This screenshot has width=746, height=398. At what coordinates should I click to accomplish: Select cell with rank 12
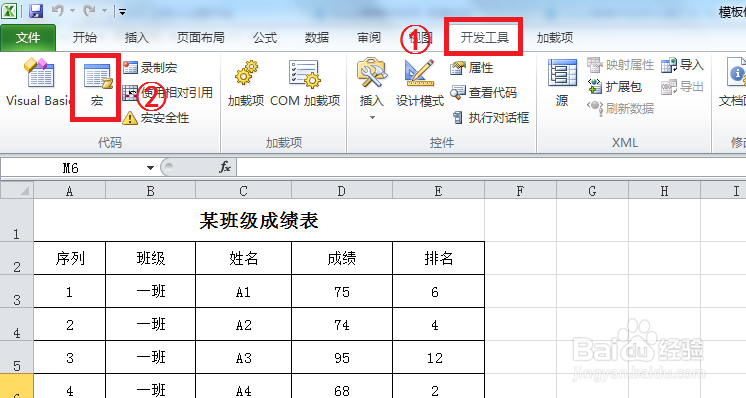point(438,357)
